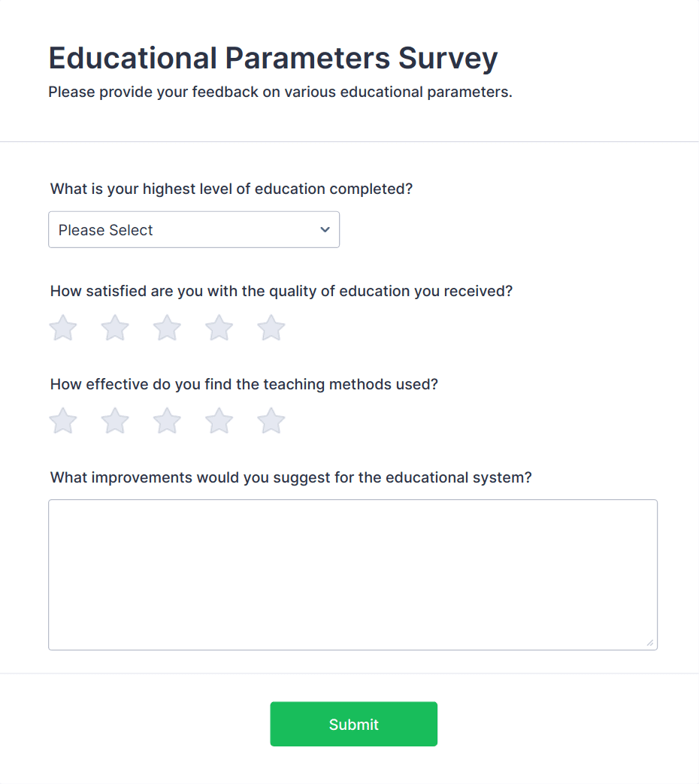
Task: Select the second star for teaching methods
Action: pos(114,421)
